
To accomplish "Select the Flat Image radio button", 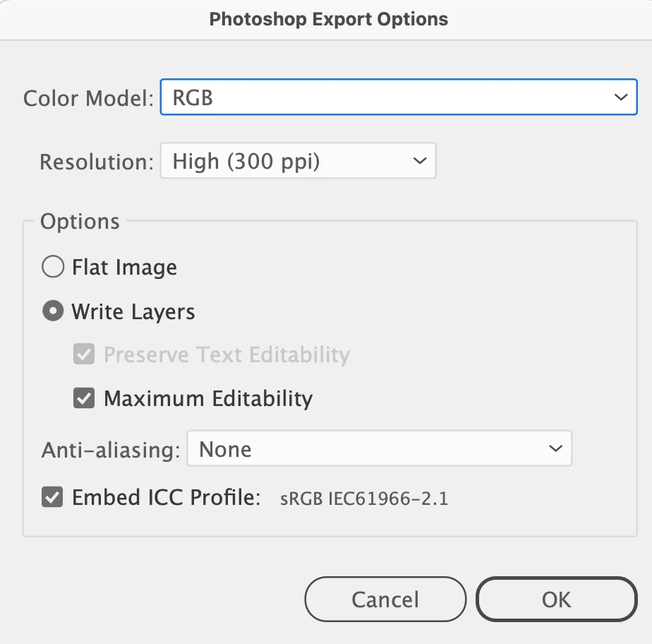I will (53, 267).
